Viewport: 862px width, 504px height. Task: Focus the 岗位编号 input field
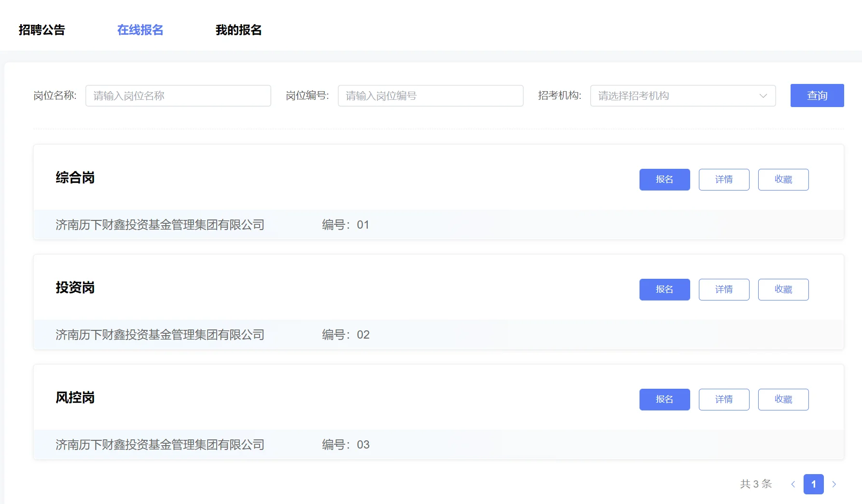(431, 95)
